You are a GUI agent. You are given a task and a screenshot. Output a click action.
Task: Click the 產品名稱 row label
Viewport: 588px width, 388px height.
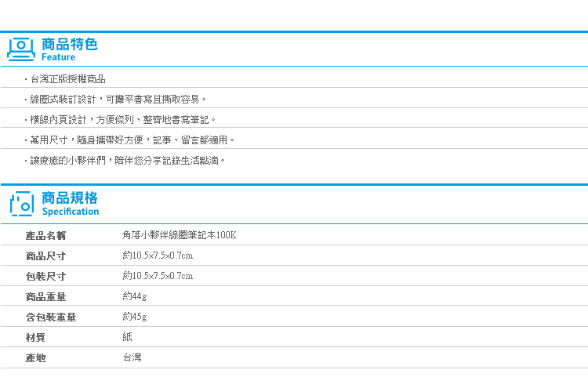pyautogui.click(x=45, y=235)
